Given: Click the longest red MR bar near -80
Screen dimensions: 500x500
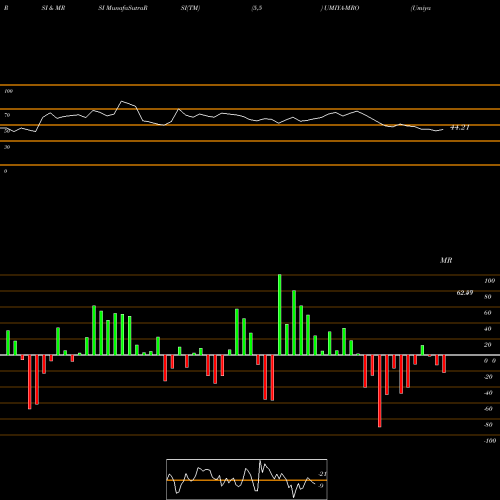Looking at the screenshot, I should coord(380,391).
